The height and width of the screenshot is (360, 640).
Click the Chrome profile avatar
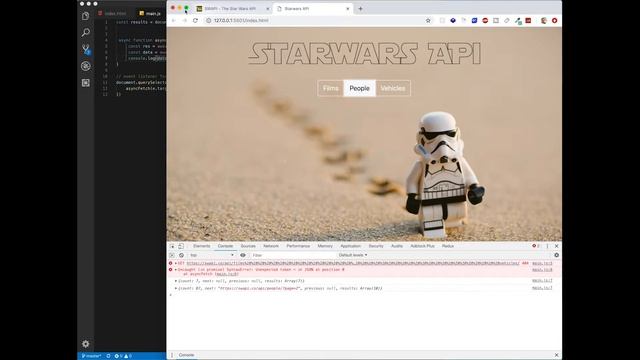[x=544, y=20]
